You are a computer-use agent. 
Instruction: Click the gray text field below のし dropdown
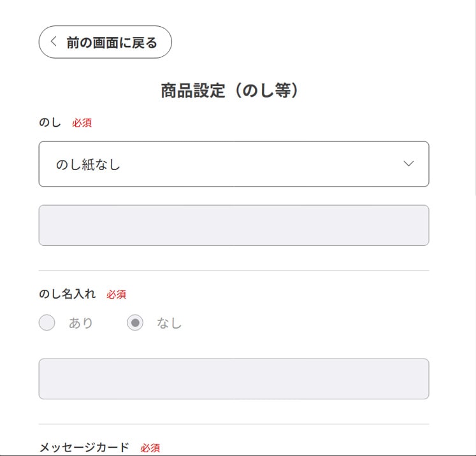click(233, 225)
